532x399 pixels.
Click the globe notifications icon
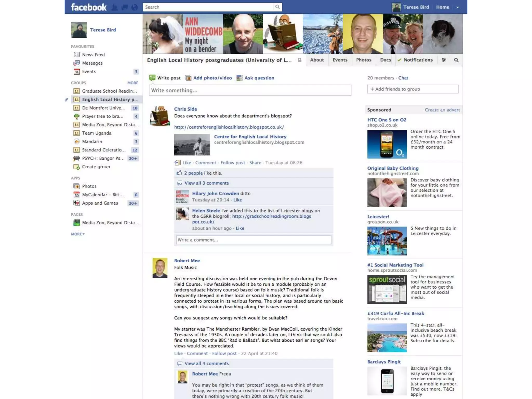[135, 7]
